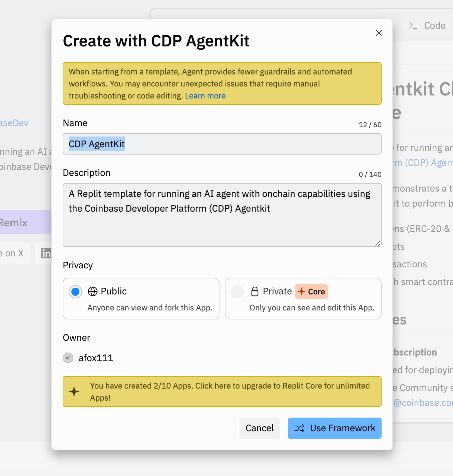
Task: Select the Public privacy radio button
Action: 75,291
